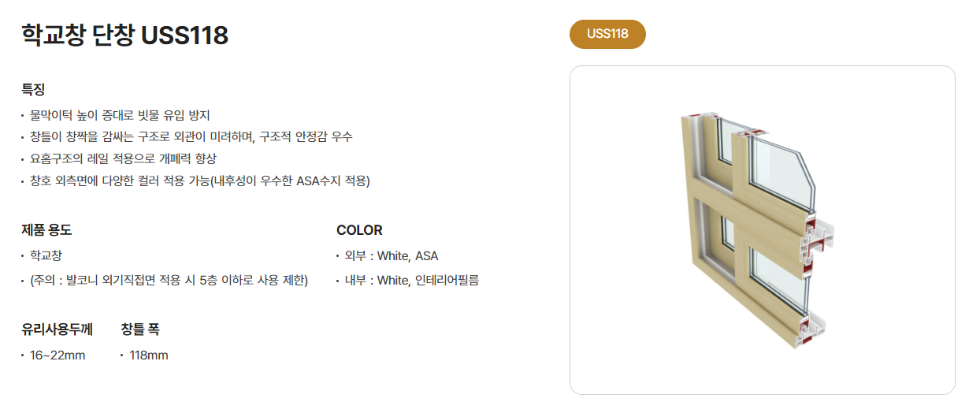
Task: Select the 16~22mm glass thickness value
Action: click(x=58, y=356)
